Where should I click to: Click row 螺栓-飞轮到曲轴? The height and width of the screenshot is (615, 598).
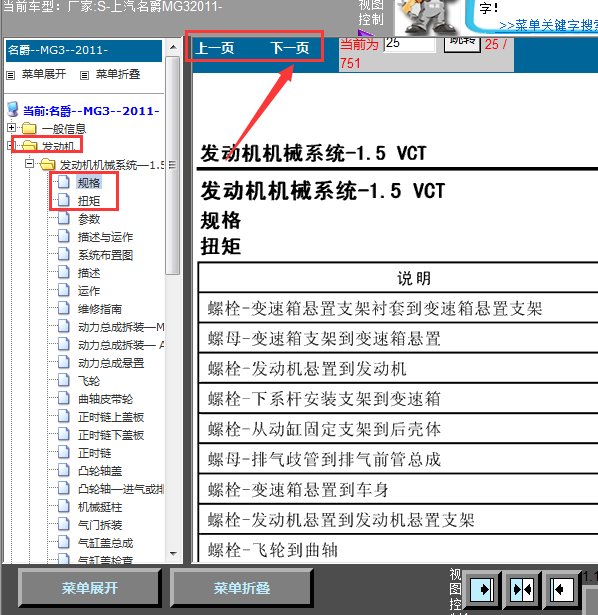pyautogui.click(x=398, y=549)
